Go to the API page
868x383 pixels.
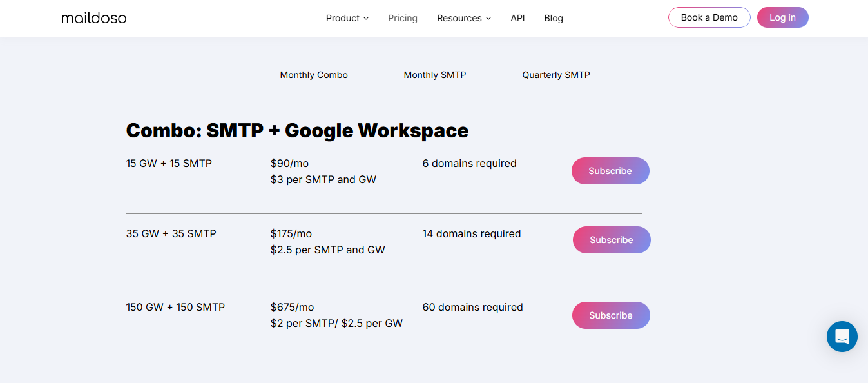517,18
